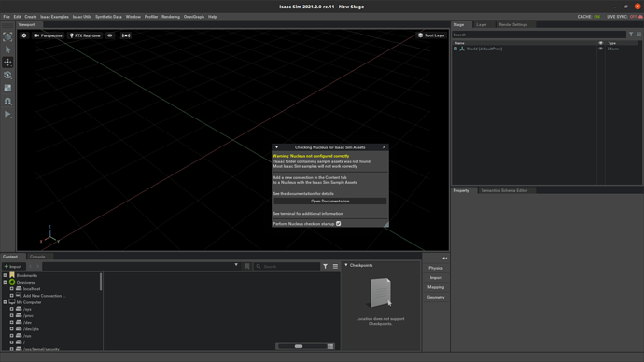
Task: Toggle LIVE SYNC OFF status
Action: click(622, 17)
